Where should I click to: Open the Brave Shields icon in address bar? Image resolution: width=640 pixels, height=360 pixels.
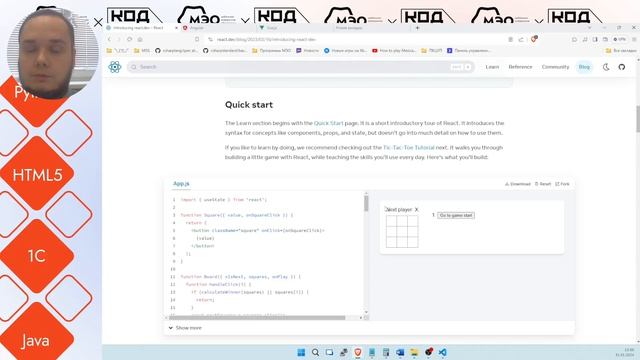coord(534,39)
